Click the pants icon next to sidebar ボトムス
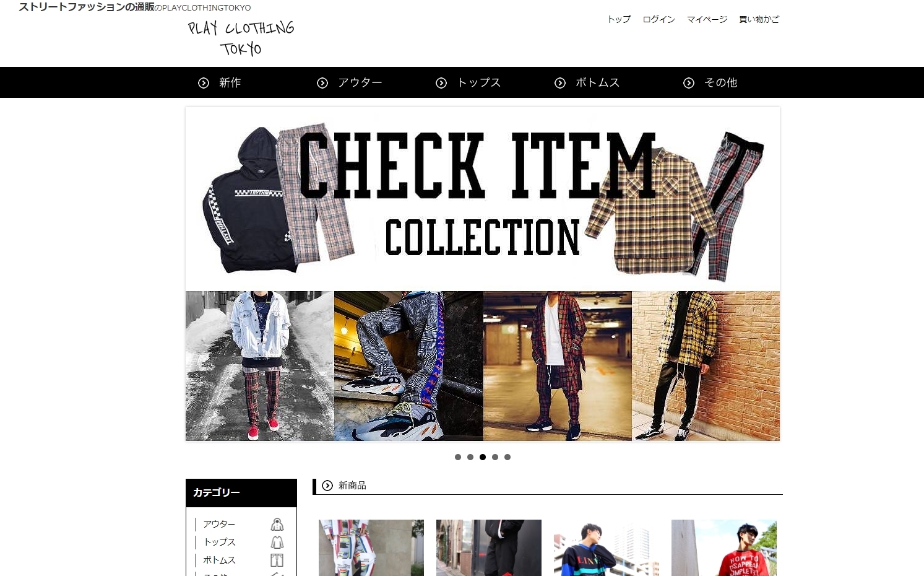The width and height of the screenshot is (924, 576). pyautogui.click(x=277, y=561)
